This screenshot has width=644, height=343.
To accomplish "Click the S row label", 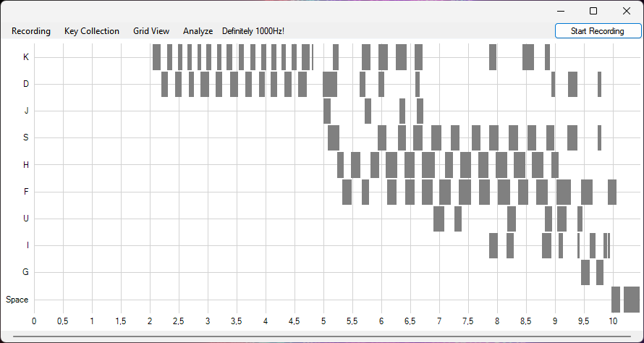I will [x=26, y=137].
